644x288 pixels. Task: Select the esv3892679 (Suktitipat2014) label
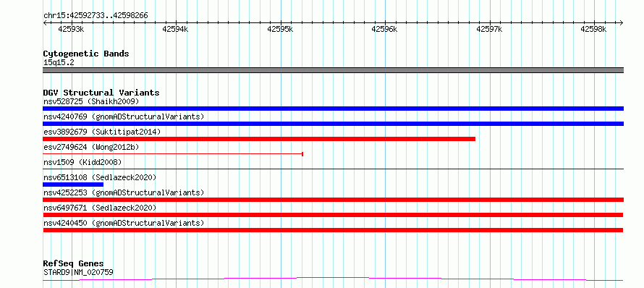pos(102,132)
